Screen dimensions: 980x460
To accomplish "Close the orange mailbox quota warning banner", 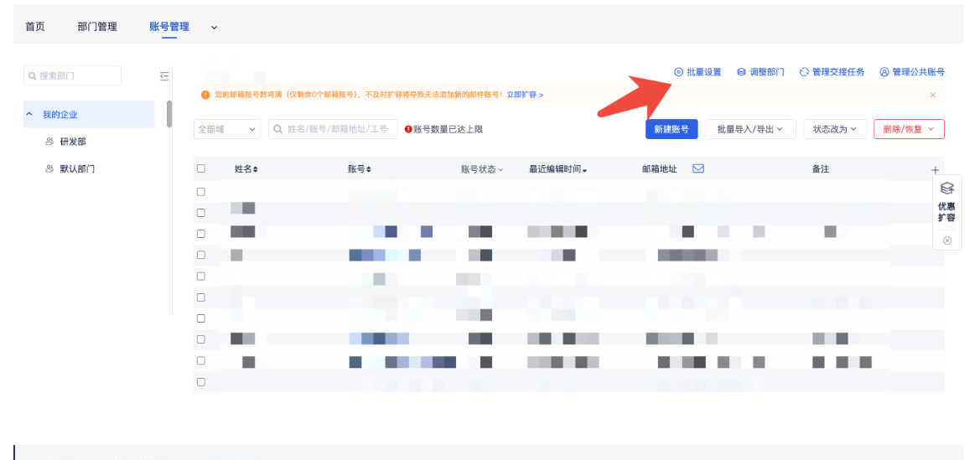I will coord(933,95).
